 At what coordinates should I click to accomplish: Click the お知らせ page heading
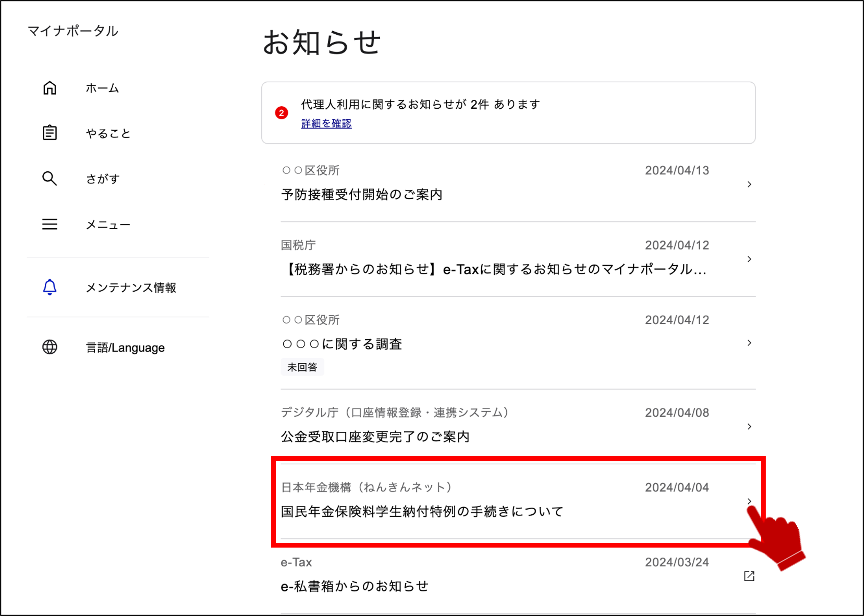pyautogui.click(x=322, y=42)
